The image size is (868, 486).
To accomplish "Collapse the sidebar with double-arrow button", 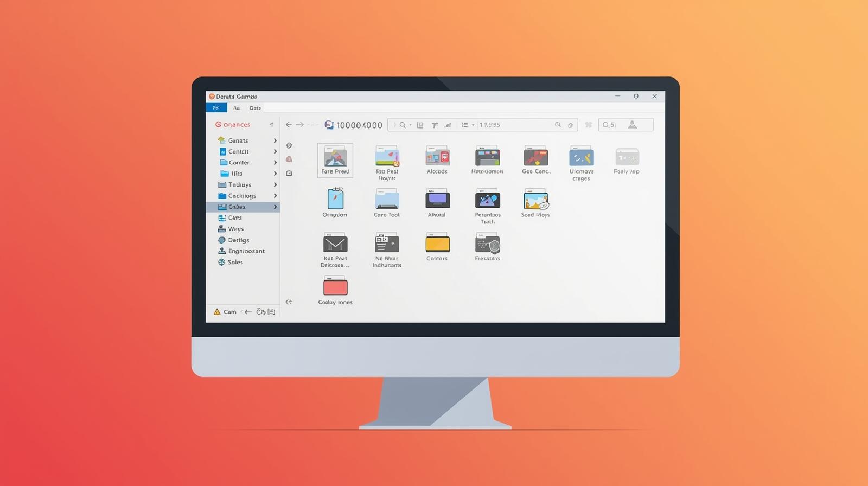I will [289, 302].
